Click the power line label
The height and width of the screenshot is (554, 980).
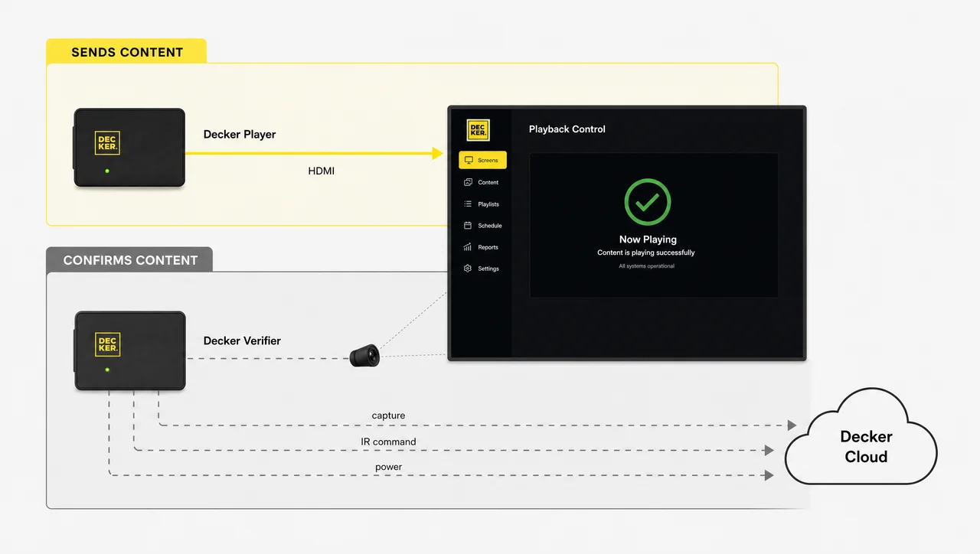388,467
